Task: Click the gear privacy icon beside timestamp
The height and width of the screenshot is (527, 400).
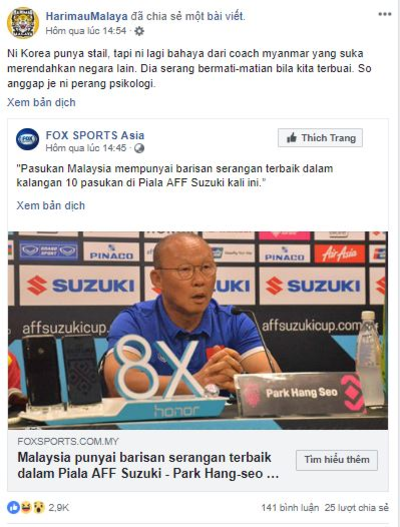Action: (139, 31)
